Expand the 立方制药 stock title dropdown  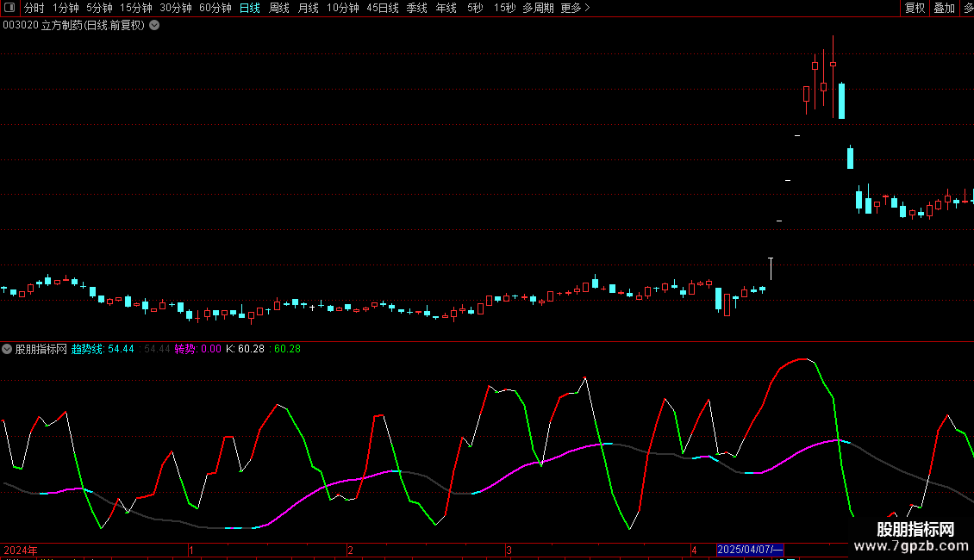(x=154, y=25)
